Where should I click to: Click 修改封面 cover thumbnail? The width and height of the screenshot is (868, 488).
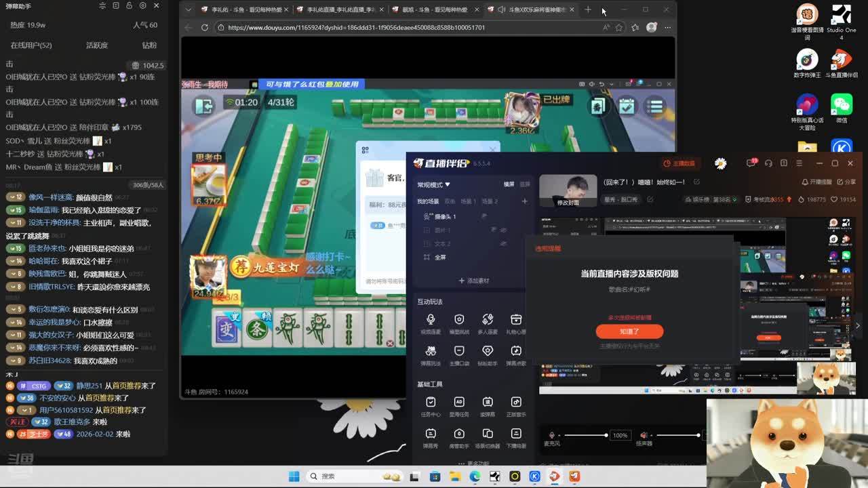click(x=568, y=192)
